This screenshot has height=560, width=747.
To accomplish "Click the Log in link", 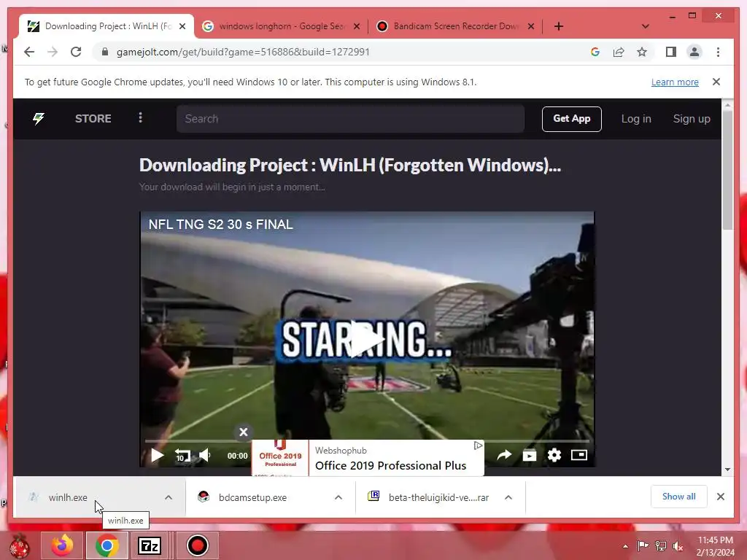I will pos(636,119).
